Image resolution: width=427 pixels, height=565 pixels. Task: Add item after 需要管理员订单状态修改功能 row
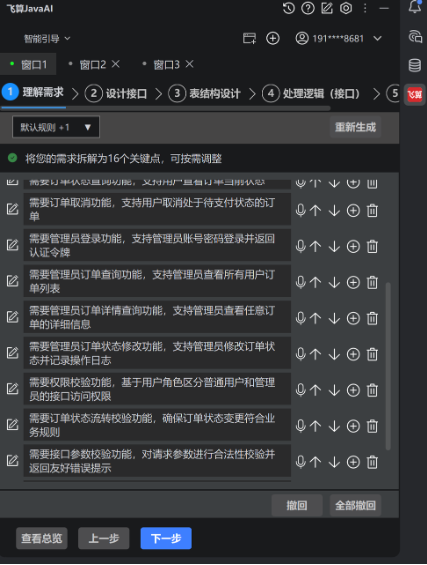(353, 355)
